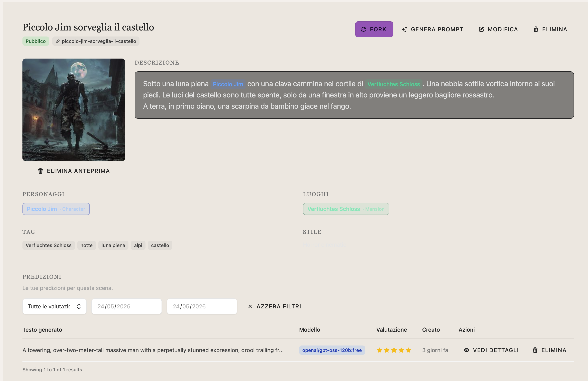This screenshot has height=381, width=588.
Task: Click the Verfluchtes Schloss tag
Action: click(49, 245)
